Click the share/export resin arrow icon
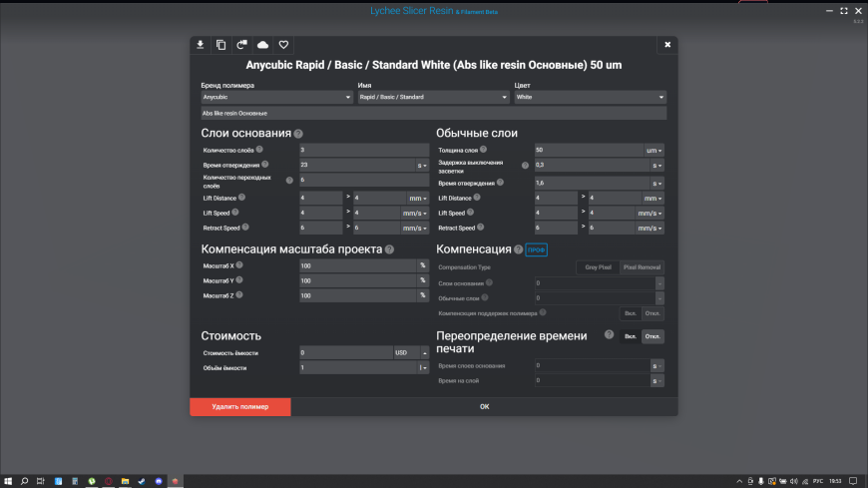 click(x=241, y=45)
